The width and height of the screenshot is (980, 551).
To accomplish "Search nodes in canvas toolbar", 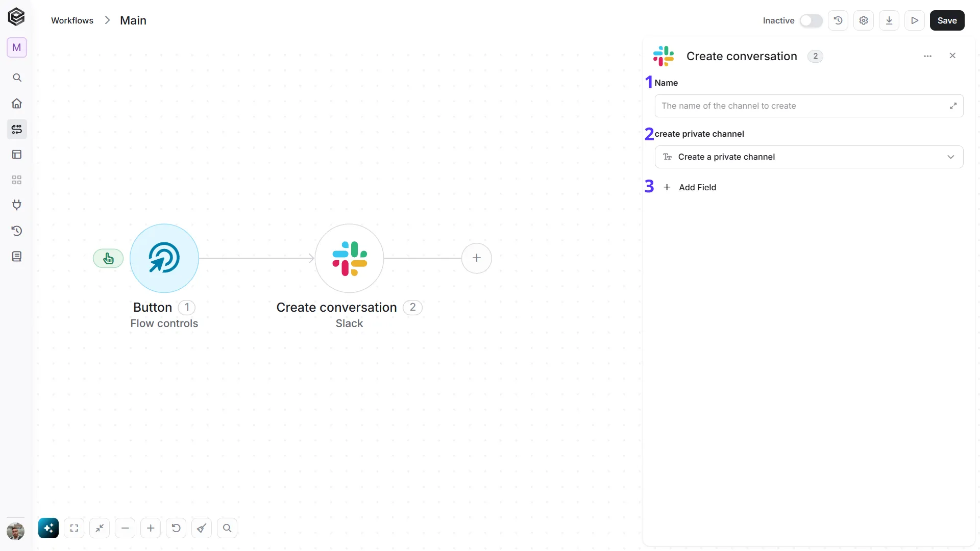I will point(227,528).
